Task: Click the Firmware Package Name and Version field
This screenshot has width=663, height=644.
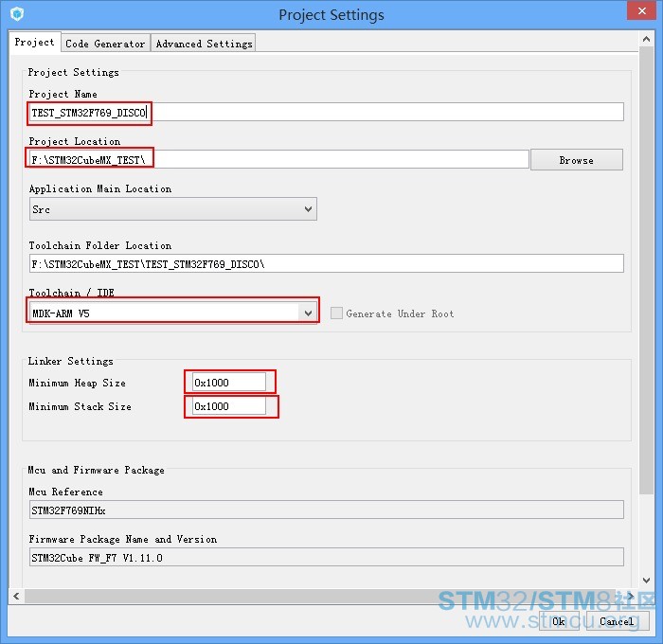Action: [x=327, y=558]
